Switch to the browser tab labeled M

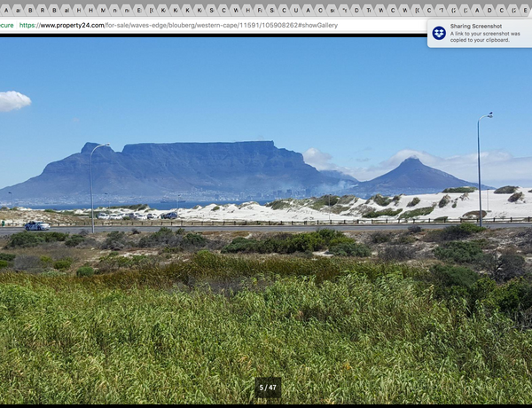click(x=103, y=9)
